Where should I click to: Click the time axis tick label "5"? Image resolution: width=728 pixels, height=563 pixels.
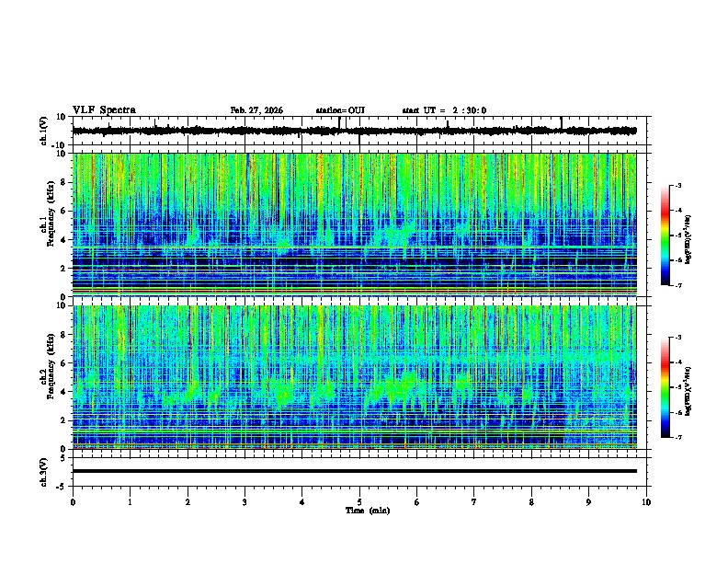tap(359, 502)
